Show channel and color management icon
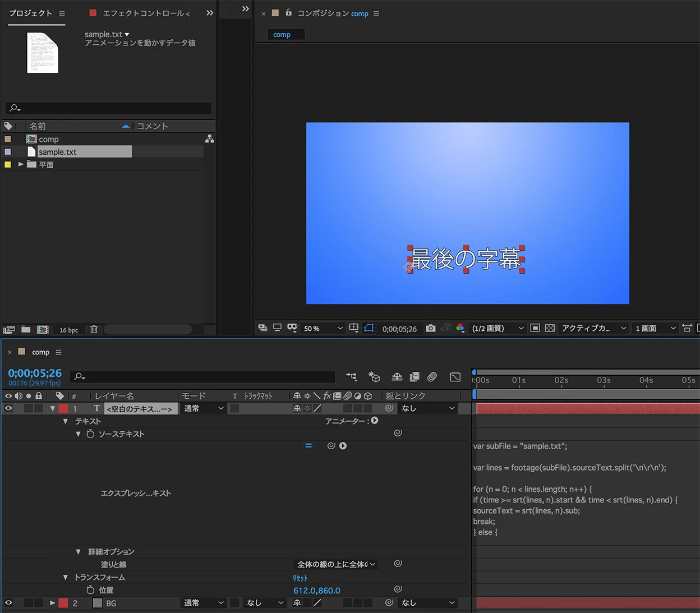The width and height of the screenshot is (700, 613). click(x=460, y=328)
